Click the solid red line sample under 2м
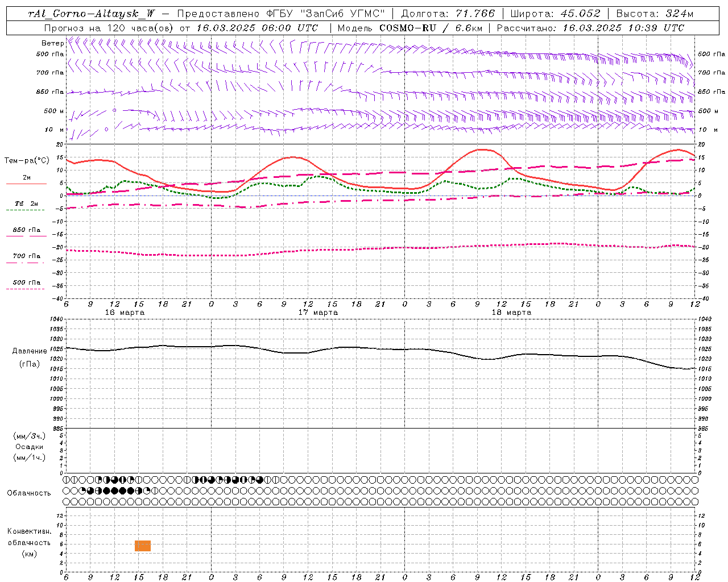 pos(26,184)
